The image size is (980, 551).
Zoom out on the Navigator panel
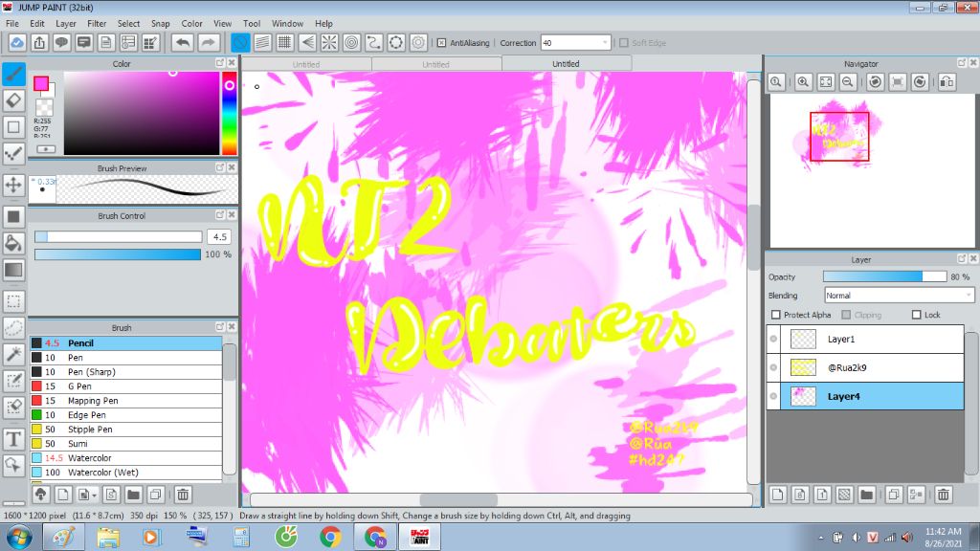[848, 82]
